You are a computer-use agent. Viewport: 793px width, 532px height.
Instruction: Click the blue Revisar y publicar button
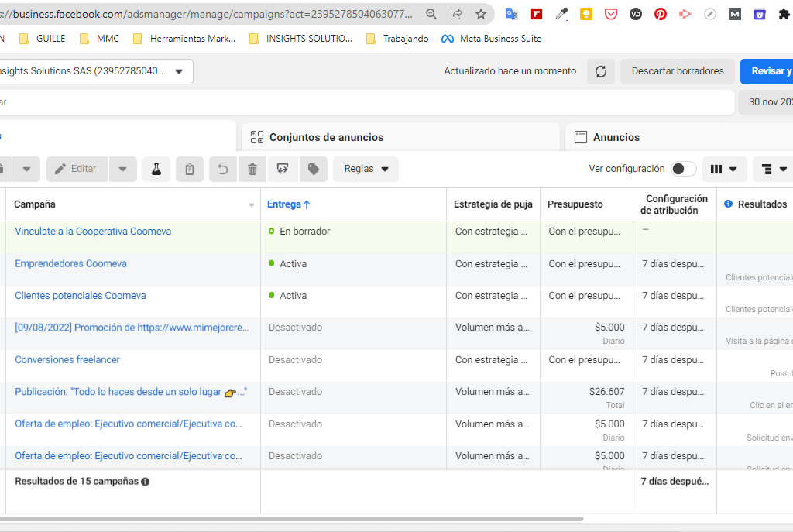point(767,71)
